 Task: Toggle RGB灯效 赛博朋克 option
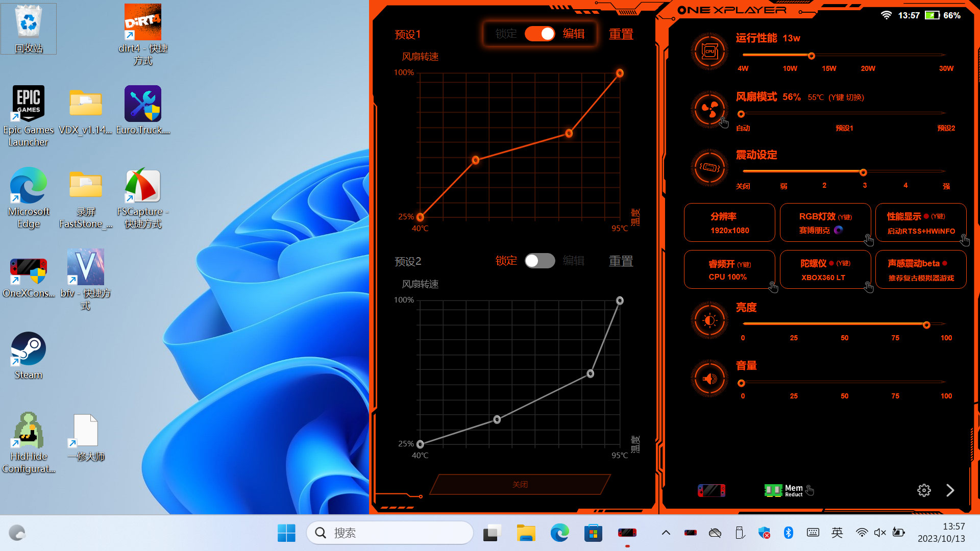(x=825, y=223)
